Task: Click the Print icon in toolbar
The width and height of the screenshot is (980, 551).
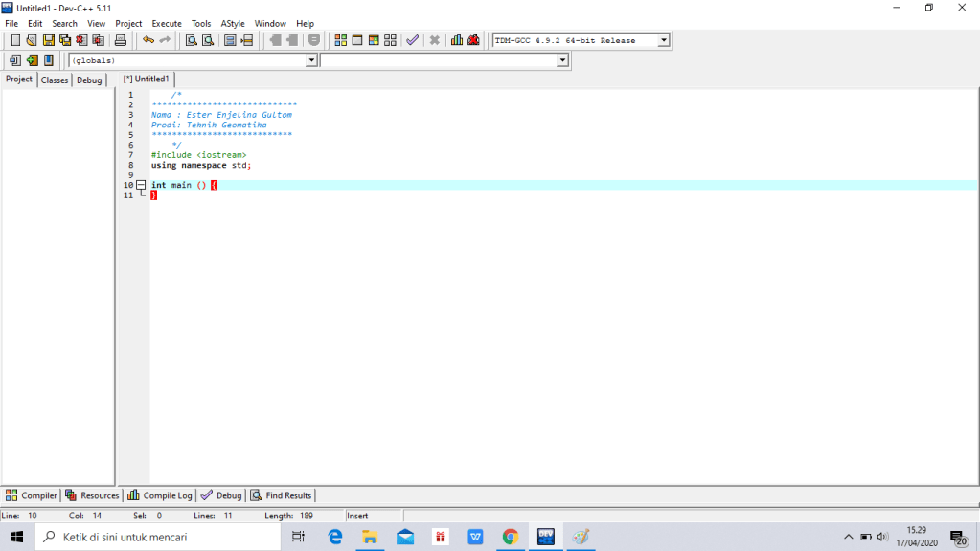Action: point(121,40)
